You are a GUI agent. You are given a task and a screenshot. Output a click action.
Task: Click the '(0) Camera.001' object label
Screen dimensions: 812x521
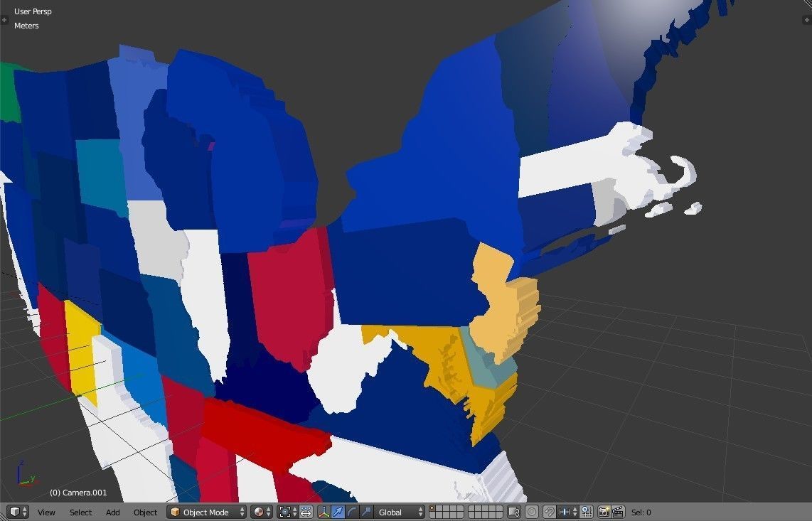[78, 493]
